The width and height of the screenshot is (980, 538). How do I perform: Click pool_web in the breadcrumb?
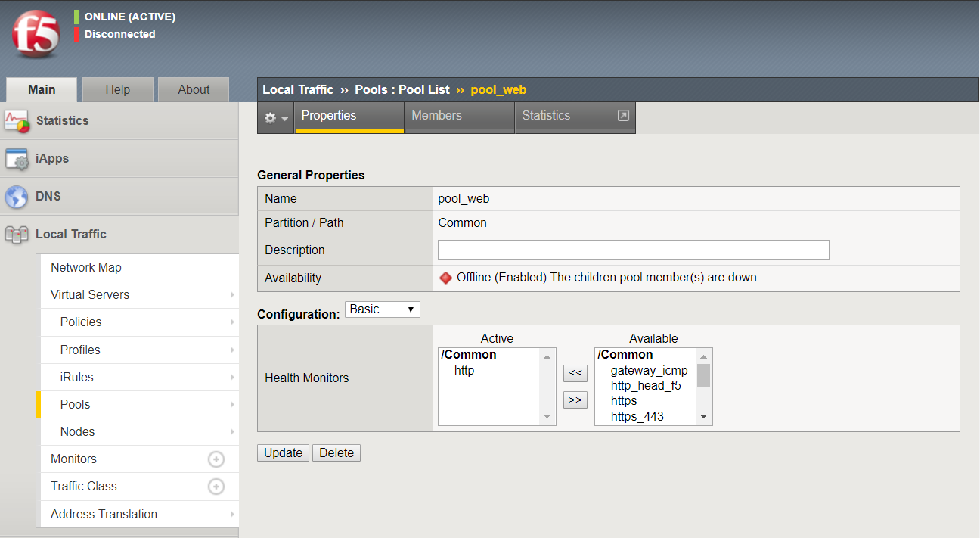click(x=498, y=89)
